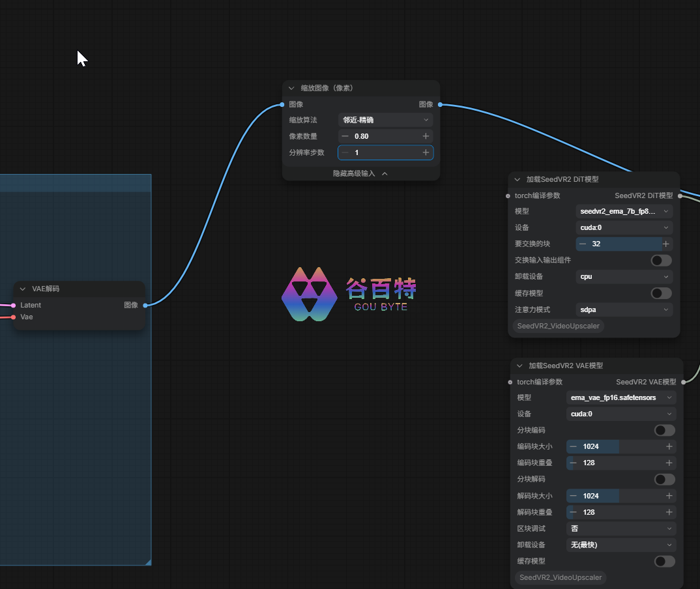Collapse the 加载SeedVR2 DiT模型 node
The image size is (700, 589).
tap(518, 179)
